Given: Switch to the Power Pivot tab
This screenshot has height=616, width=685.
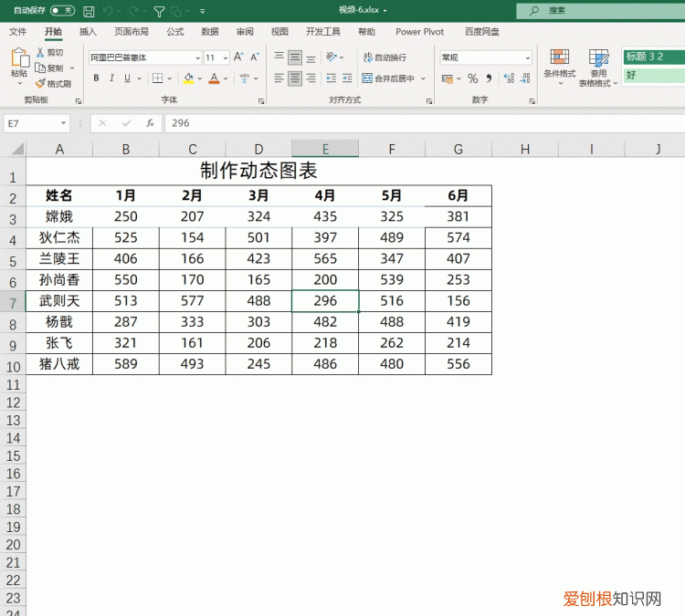Looking at the screenshot, I should pos(419,31).
